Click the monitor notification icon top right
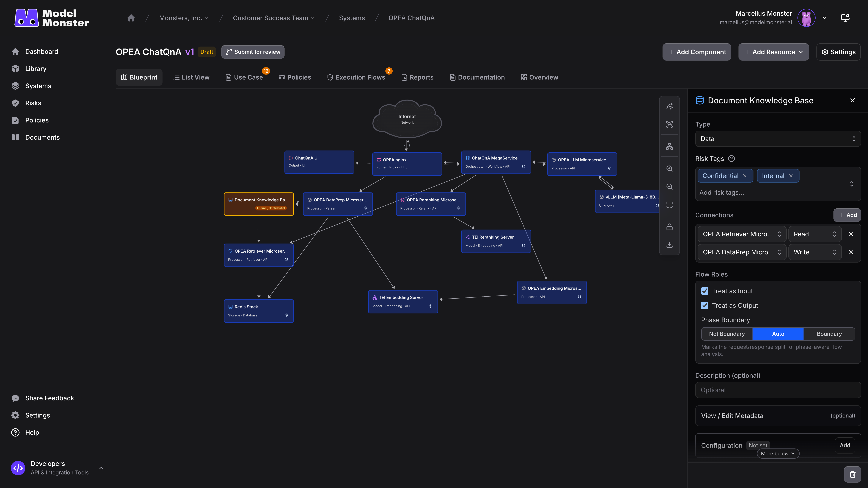 tap(845, 18)
